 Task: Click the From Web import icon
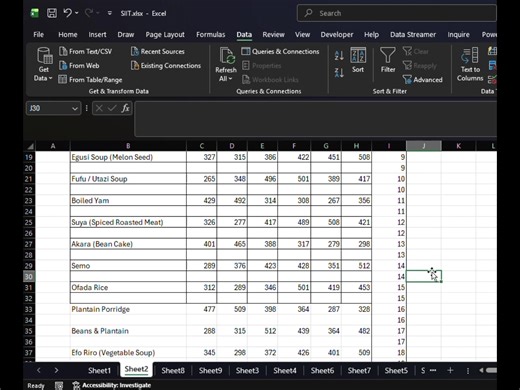click(63, 65)
